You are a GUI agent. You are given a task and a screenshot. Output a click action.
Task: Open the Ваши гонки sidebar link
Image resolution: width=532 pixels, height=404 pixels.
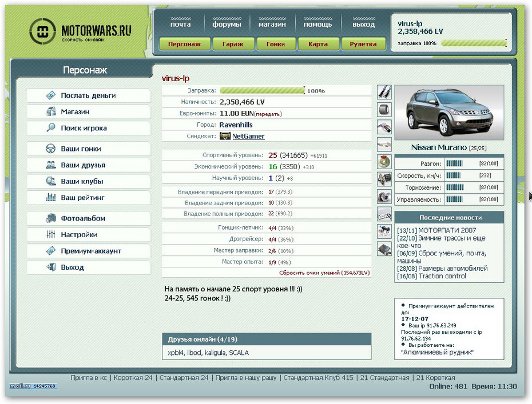pyautogui.click(x=89, y=149)
